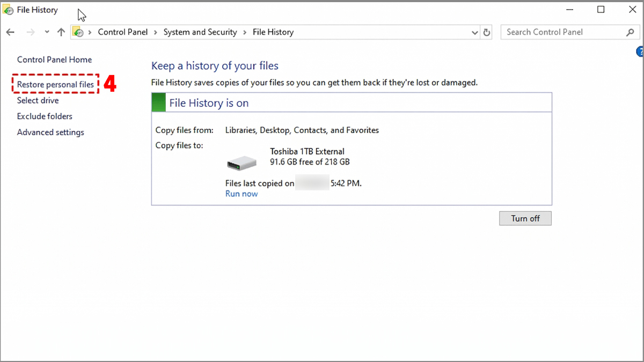Click the up-one-level arrow
The image size is (644, 362).
point(61,32)
